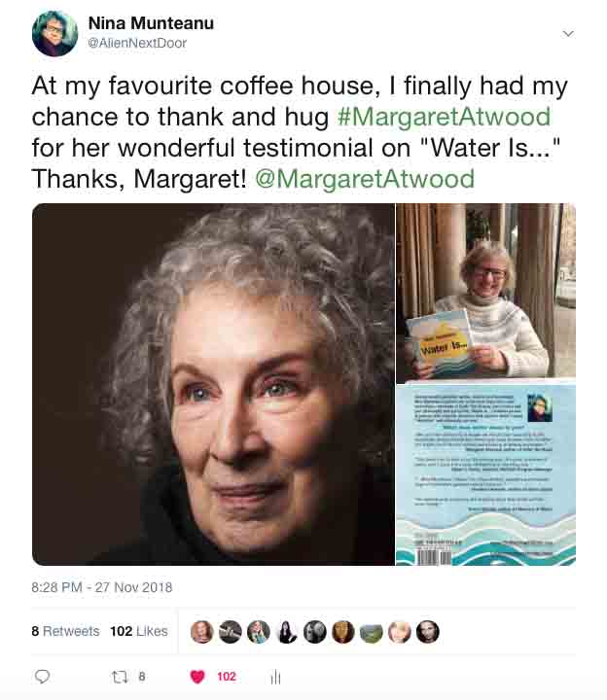Visit the @MargaretAtwood mention link
Screen dimensions: 607x700
(x=364, y=179)
